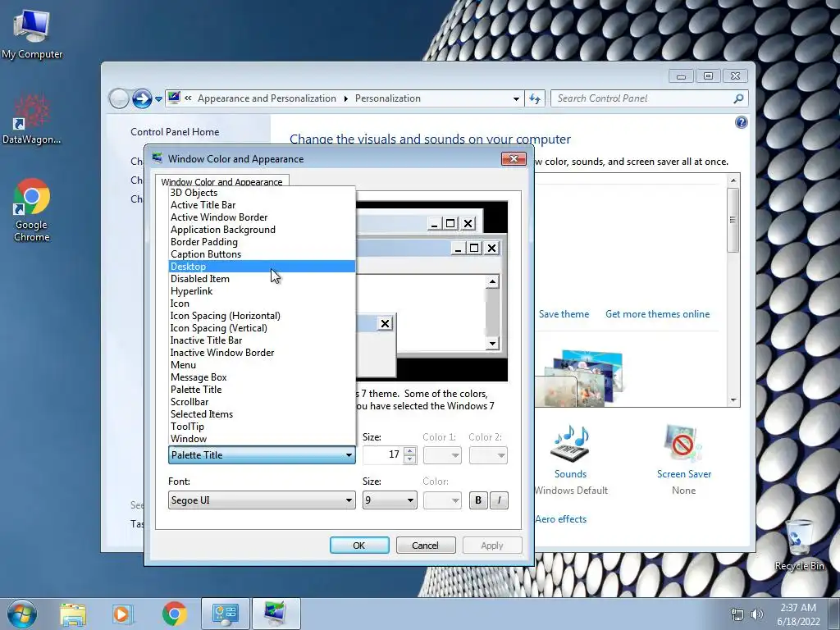This screenshot has width=840, height=630.
Task: Open the volume tray icon
Action: click(x=757, y=614)
